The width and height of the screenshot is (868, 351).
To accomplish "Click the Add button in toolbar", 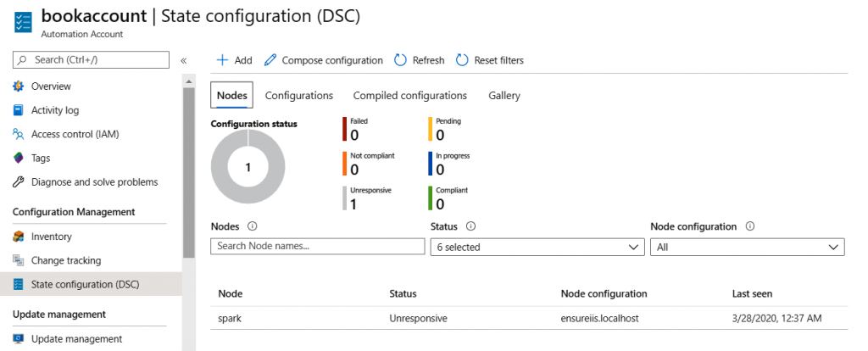I will (x=234, y=60).
